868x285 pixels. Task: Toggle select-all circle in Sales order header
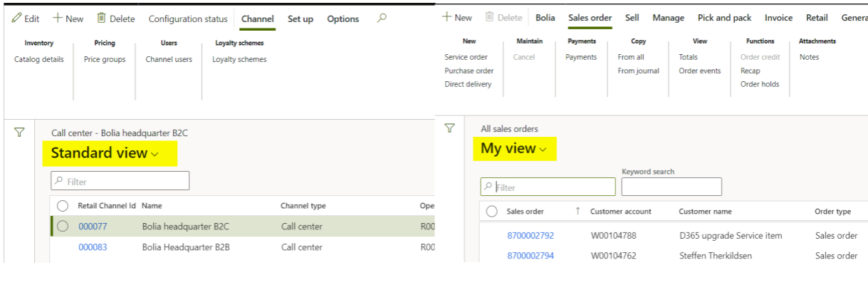point(491,211)
